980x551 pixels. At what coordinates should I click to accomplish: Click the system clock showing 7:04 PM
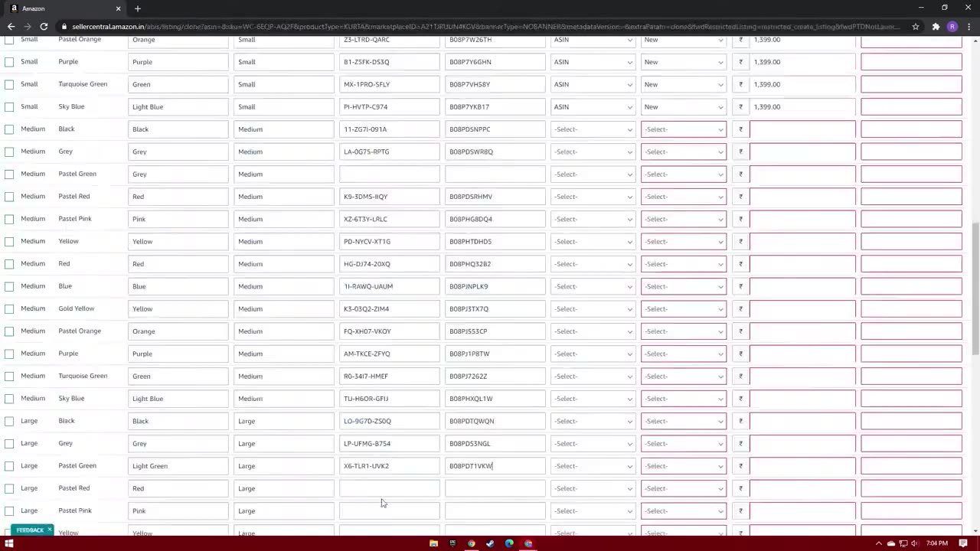coord(936,543)
